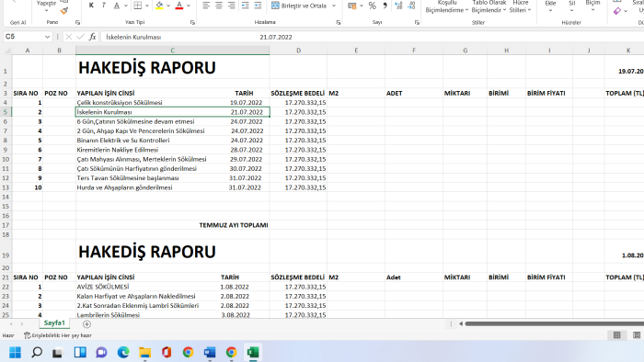
Task: Click the cell borders icon
Action: pyautogui.click(x=138, y=6)
